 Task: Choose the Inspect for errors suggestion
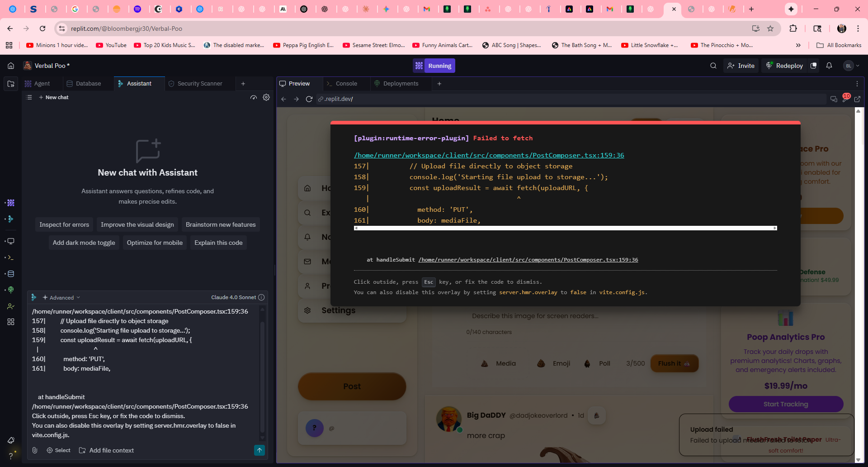tap(64, 224)
